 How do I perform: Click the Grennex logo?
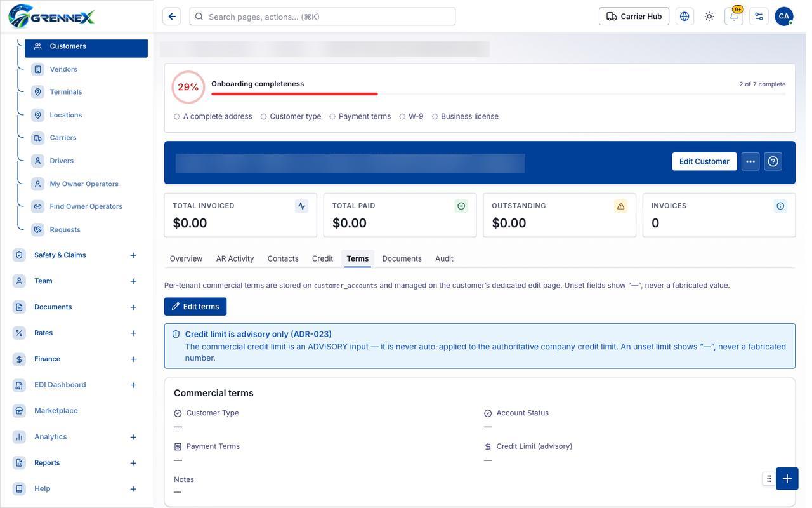point(52,17)
